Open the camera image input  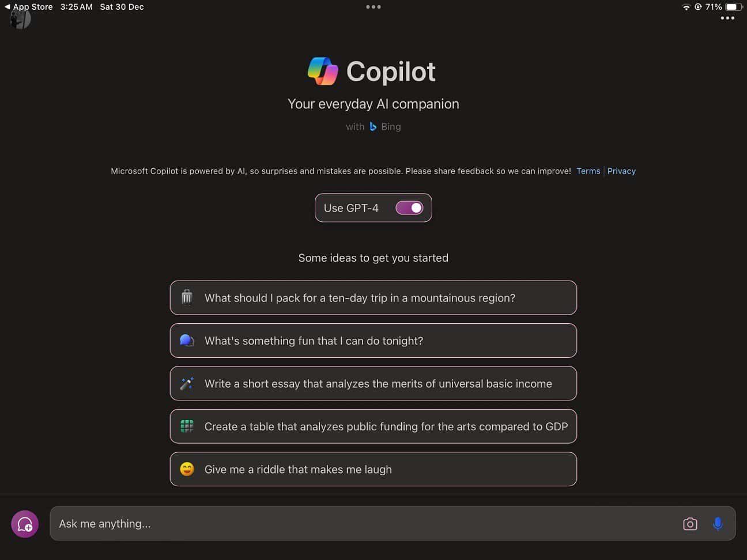[x=690, y=524]
